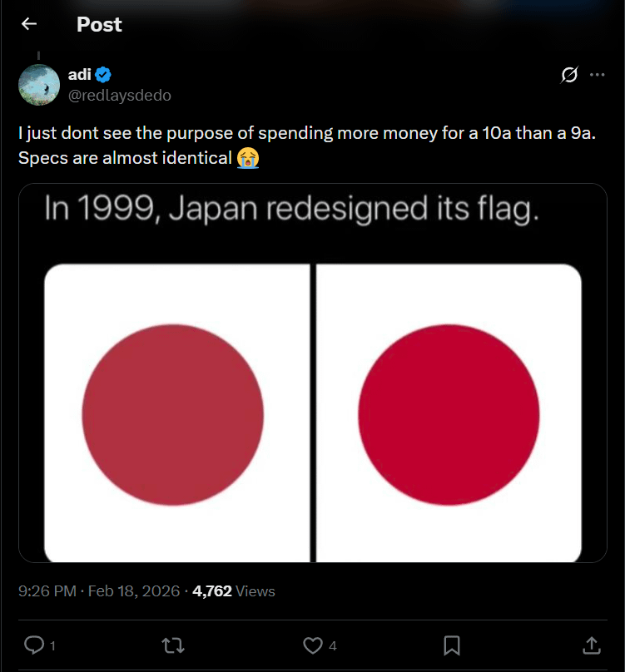The width and height of the screenshot is (625, 672).
Task: Click the @redlaysdedo handle
Action: click(119, 95)
